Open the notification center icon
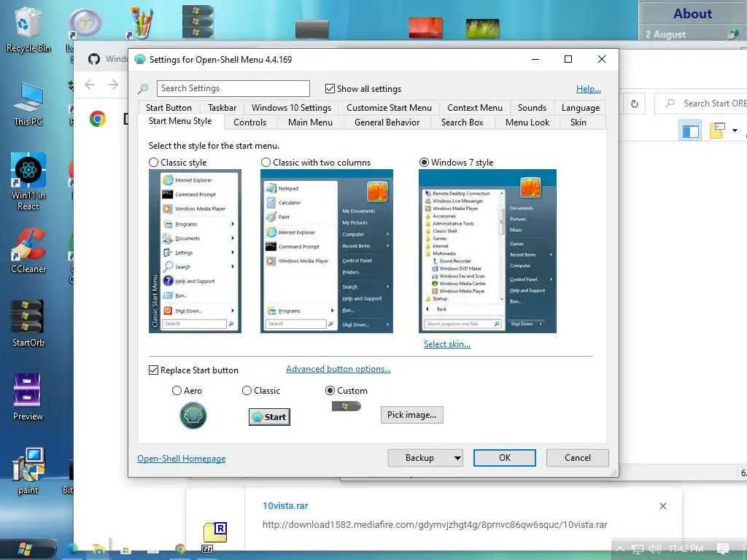 pos(723,549)
